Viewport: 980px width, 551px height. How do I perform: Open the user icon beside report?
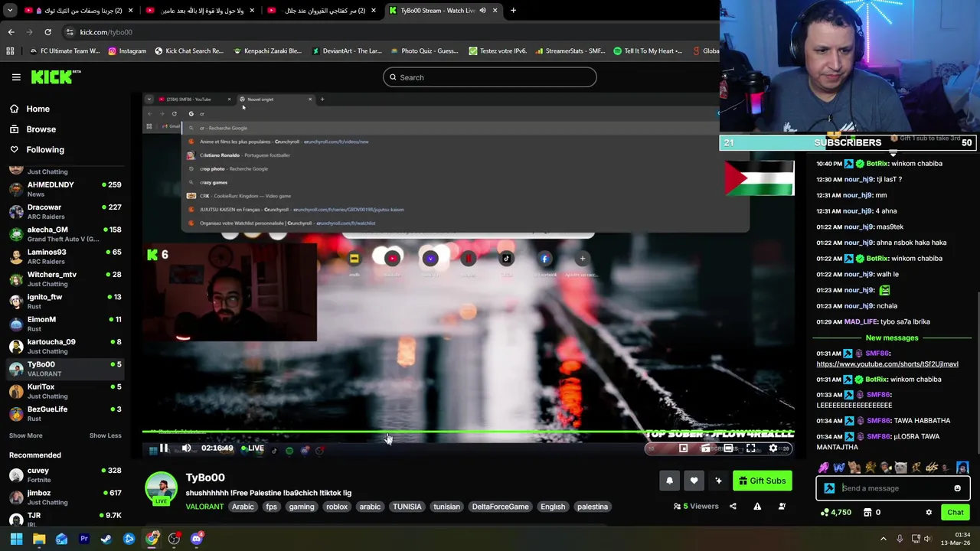[782, 507]
